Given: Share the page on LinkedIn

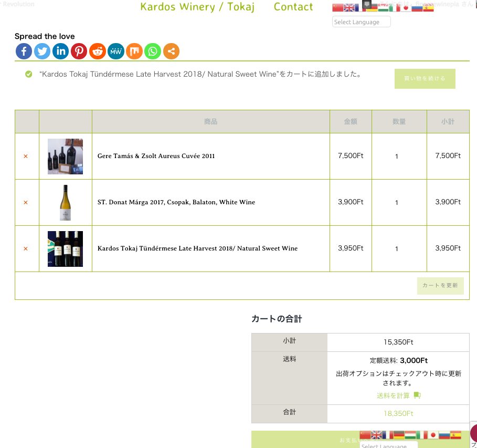Looking at the screenshot, I should point(60,51).
